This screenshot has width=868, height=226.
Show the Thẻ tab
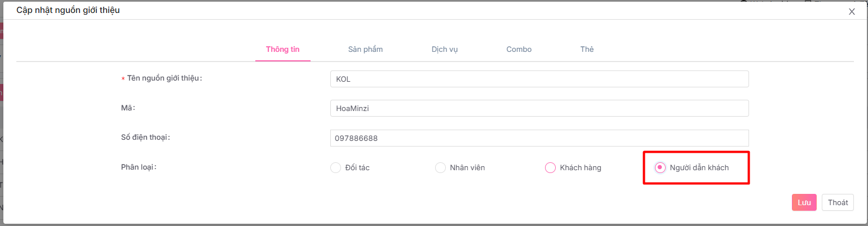[587, 50]
